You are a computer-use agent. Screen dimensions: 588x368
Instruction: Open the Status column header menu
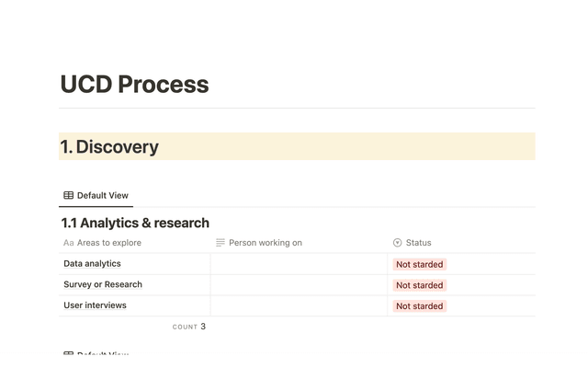[x=418, y=243]
